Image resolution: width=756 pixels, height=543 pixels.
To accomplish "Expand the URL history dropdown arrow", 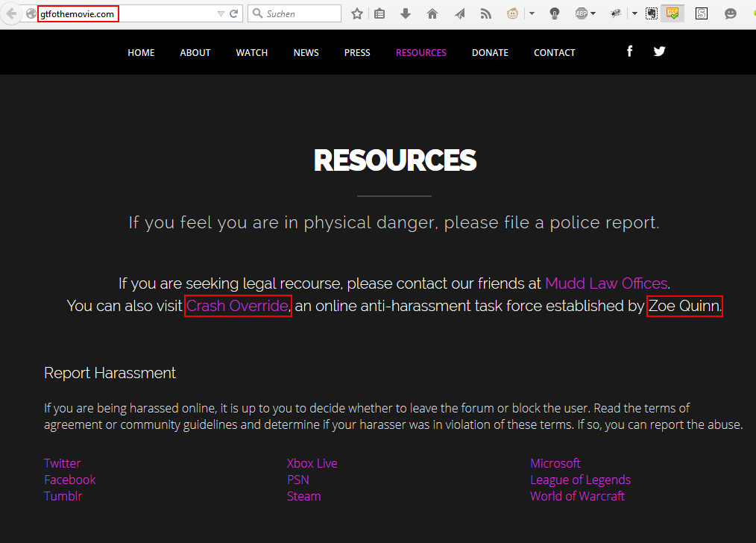I will pos(221,13).
